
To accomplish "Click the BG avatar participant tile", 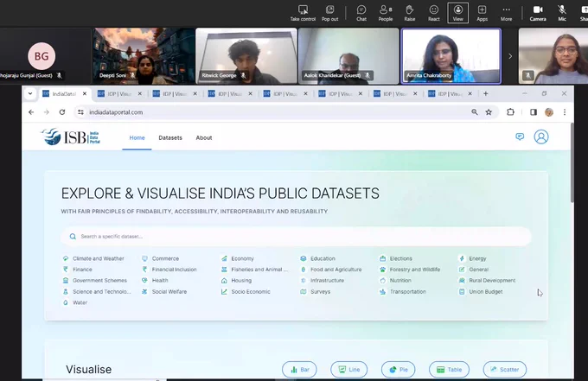I will click(42, 56).
